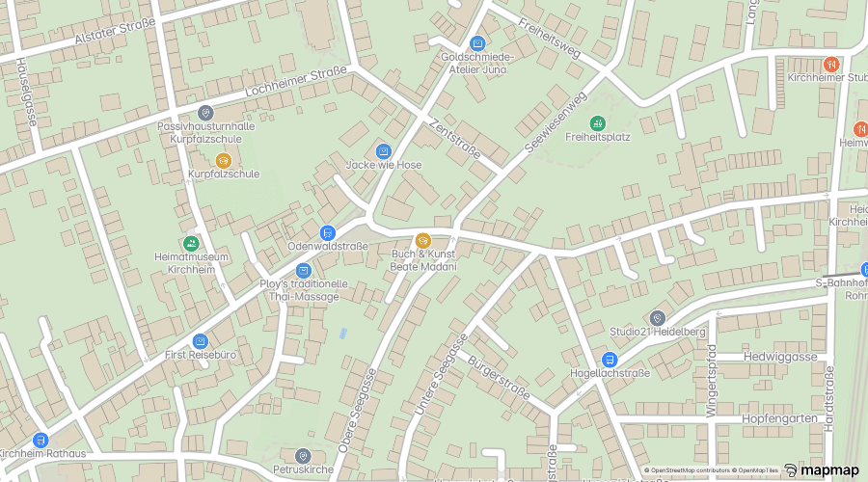868x482 pixels.
Task: Click the Passivhausturnhalle Kurpfalzschule pin icon
Action: [x=205, y=113]
